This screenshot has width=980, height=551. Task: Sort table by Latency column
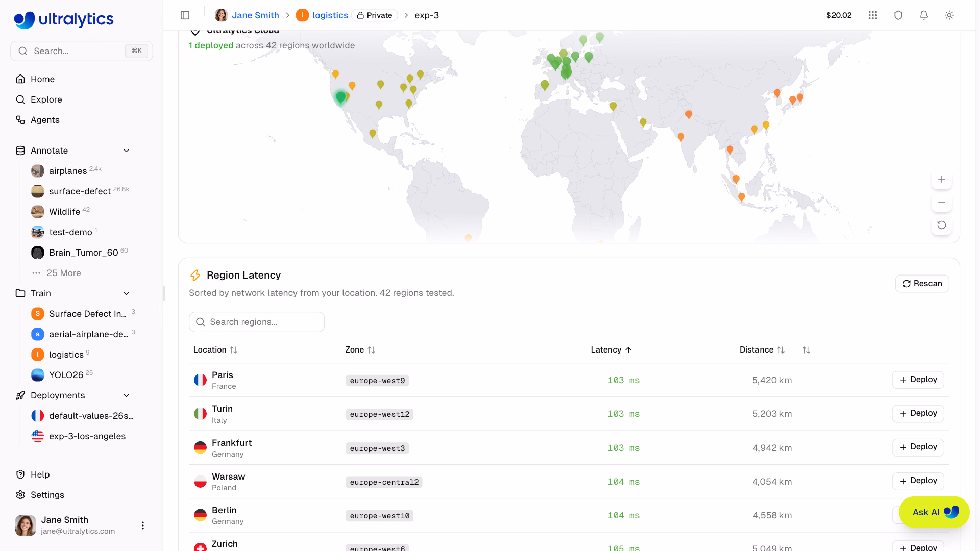[x=611, y=350]
